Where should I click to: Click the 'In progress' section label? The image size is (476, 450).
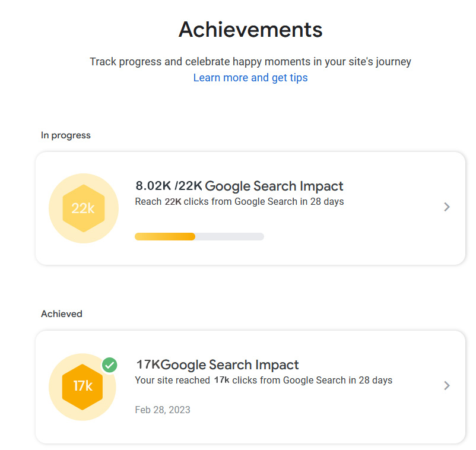66,135
